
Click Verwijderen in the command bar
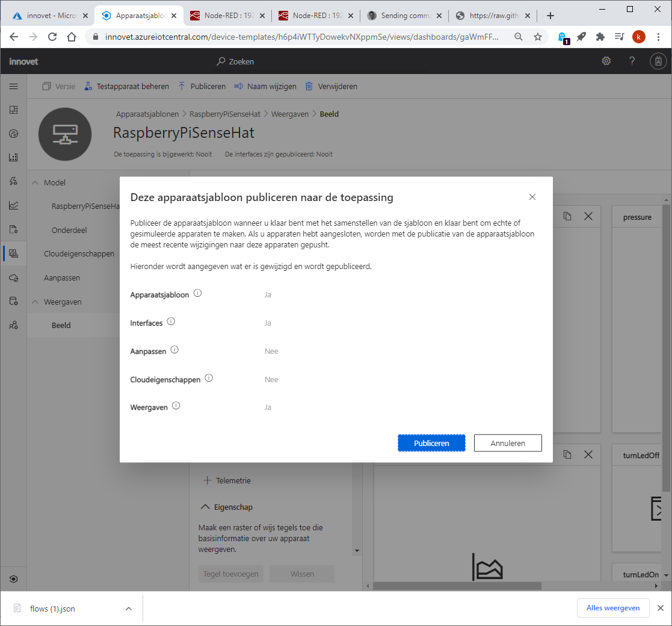(x=331, y=86)
